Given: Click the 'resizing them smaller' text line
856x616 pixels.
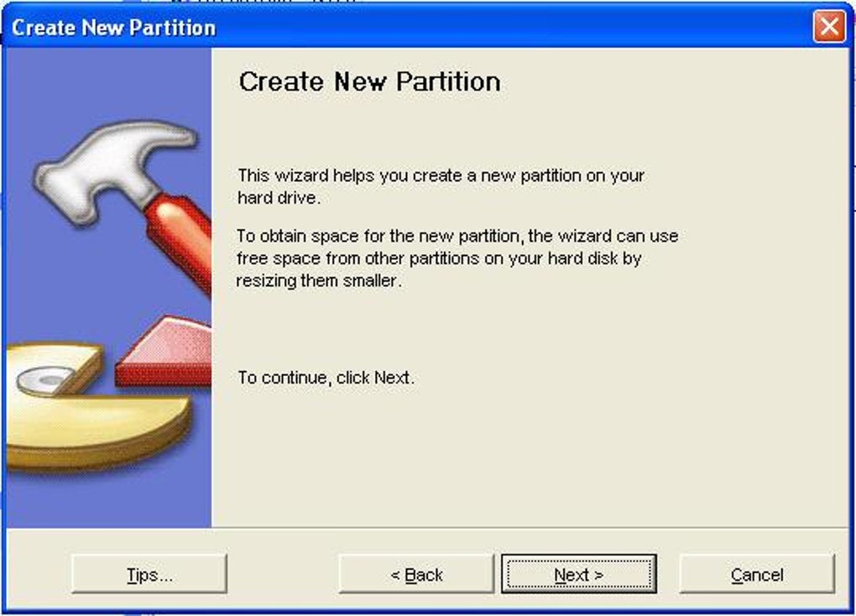Looking at the screenshot, I should 319,281.
